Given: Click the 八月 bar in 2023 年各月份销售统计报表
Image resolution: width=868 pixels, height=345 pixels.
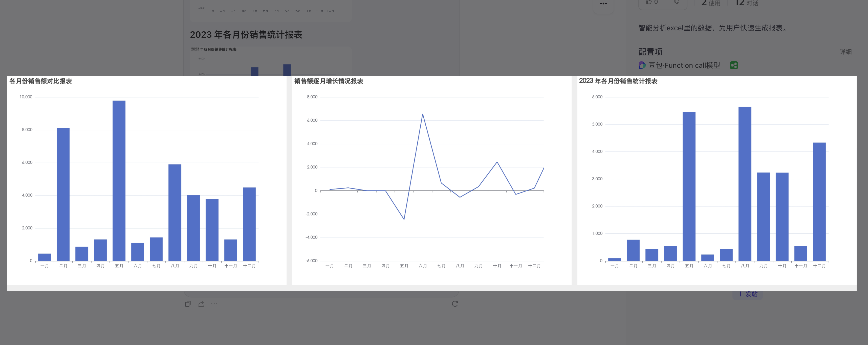Looking at the screenshot, I should point(745,184).
